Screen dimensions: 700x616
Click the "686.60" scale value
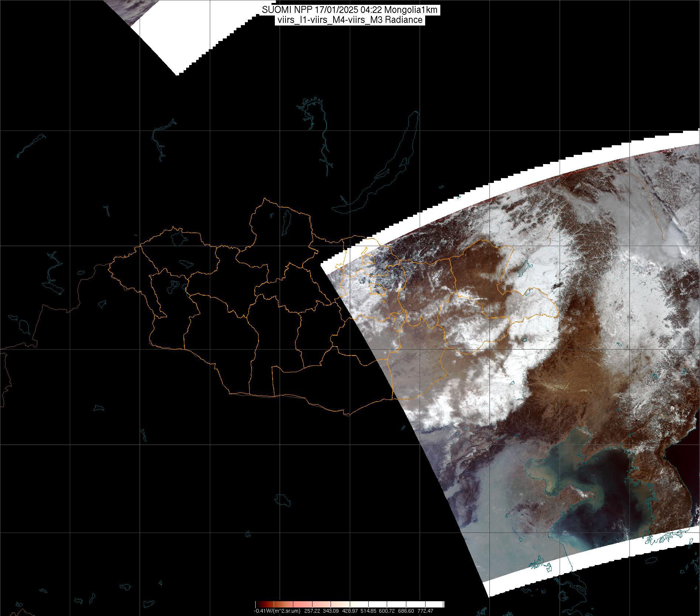(x=406, y=611)
